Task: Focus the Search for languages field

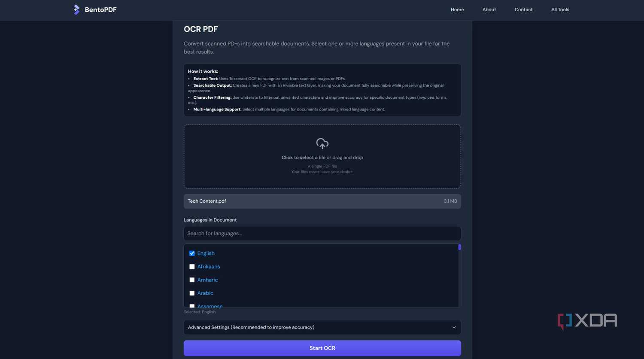Action: click(322, 234)
